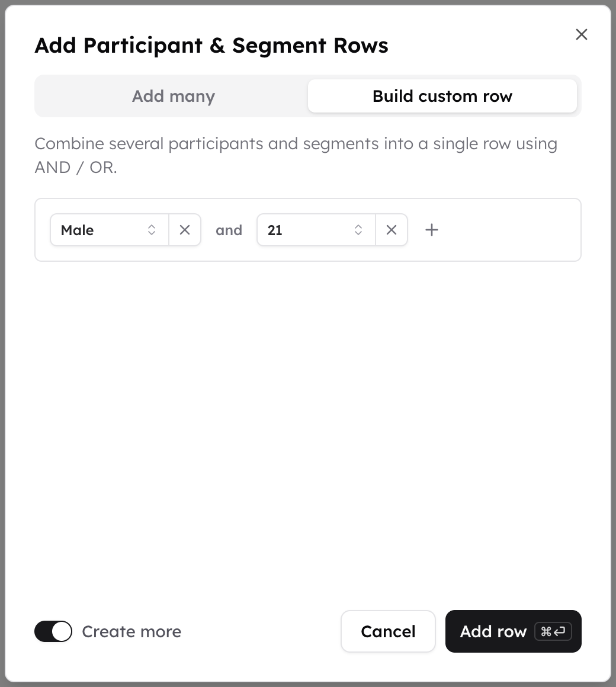Click the up-down chevron in 21 selector

[358, 230]
